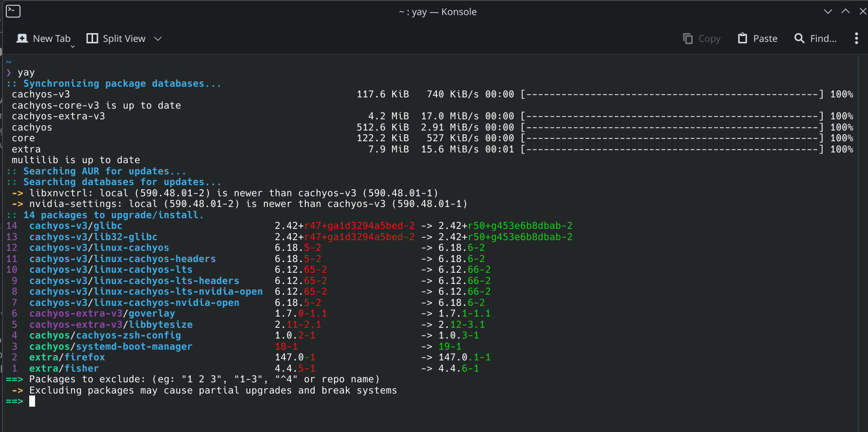Viewport: 868px width, 432px height.
Task: Click the '7.9 MiB' extra download size
Action: tap(388, 150)
